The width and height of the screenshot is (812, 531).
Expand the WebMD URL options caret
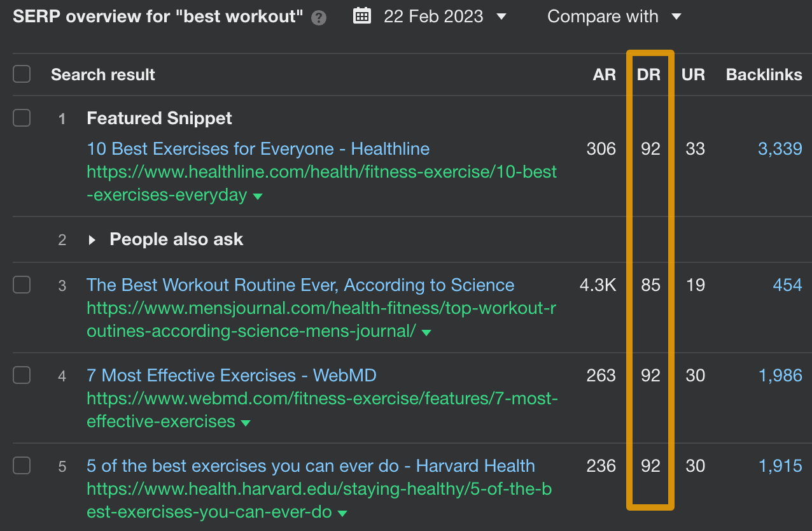click(x=247, y=421)
